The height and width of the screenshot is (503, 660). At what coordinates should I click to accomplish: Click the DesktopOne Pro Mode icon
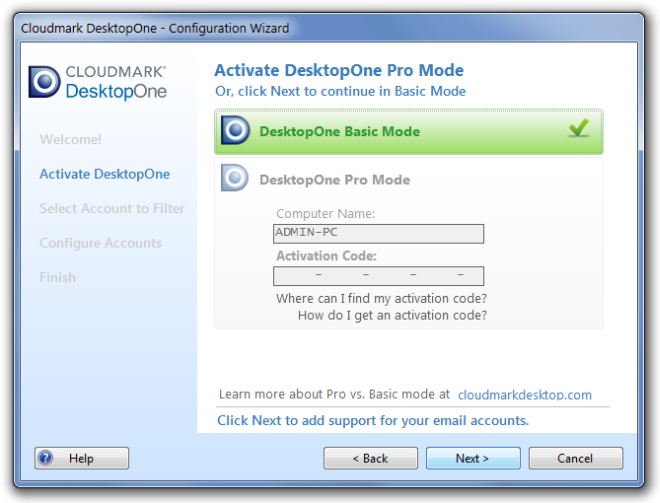[x=235, y=178]
